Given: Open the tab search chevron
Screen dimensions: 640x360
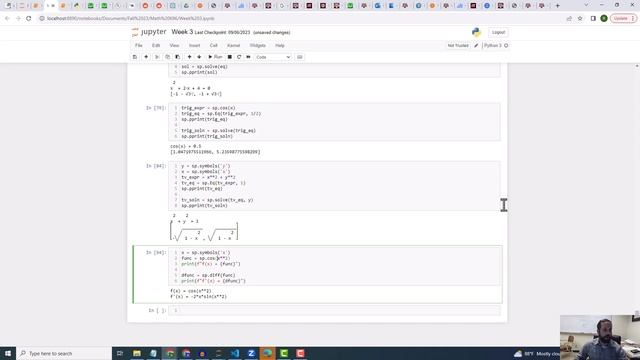Looking at the screenshot, I should point(587,5).
